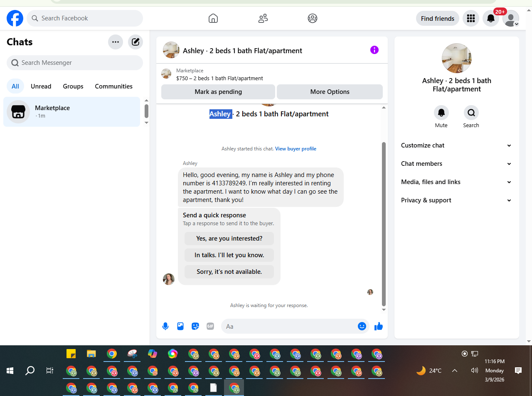The image size is (532, 396).
Task: Open the View buyer profile link
Action: [x=296, y=149]
